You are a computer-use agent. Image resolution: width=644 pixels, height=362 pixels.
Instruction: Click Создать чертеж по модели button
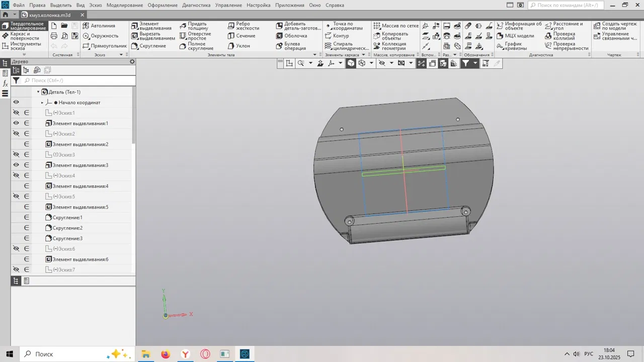[x=615, y=26]
